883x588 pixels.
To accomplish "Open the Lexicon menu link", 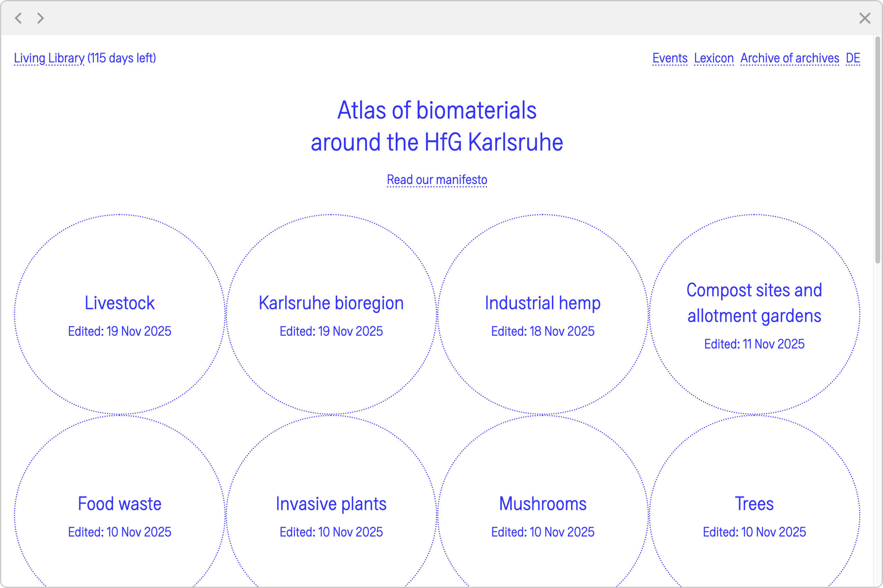I will (x=713, y=58).
